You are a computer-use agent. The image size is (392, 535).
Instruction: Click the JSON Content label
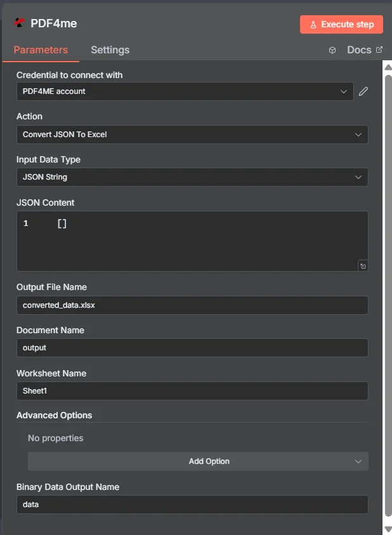tap(46, 202)
